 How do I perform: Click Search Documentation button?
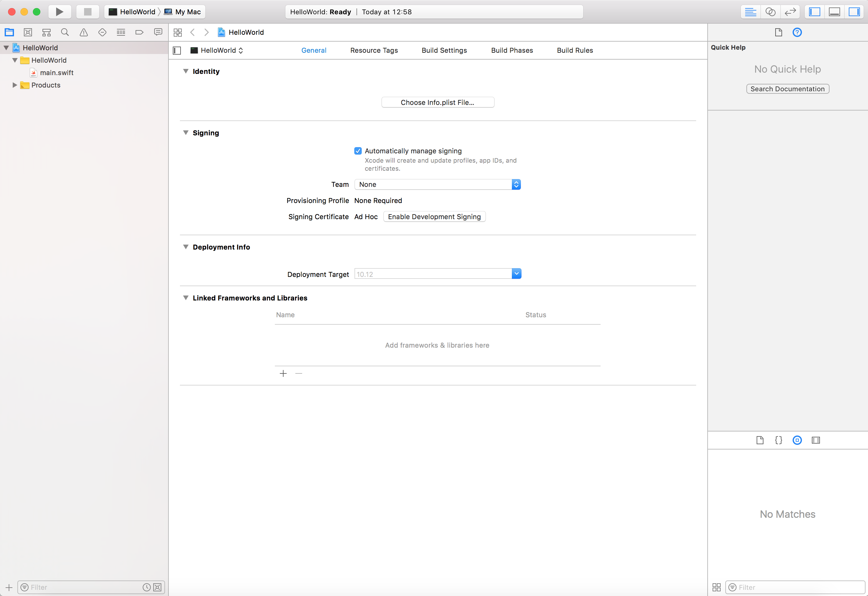pos(788,89)
